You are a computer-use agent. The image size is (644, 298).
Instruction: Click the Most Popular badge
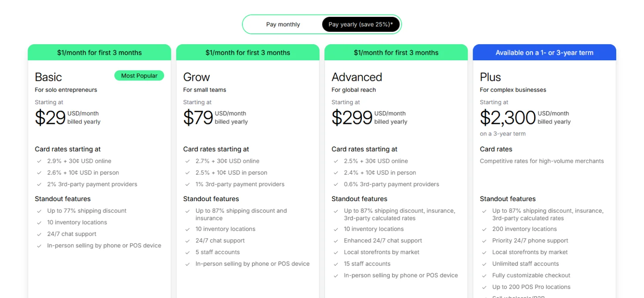coord(139,76)
